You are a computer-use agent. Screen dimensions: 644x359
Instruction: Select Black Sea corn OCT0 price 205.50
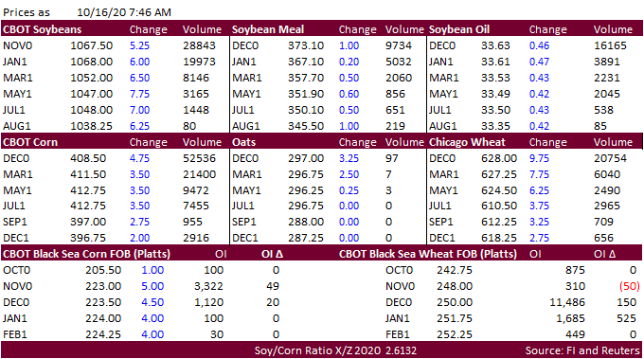(x=103, y=270)
